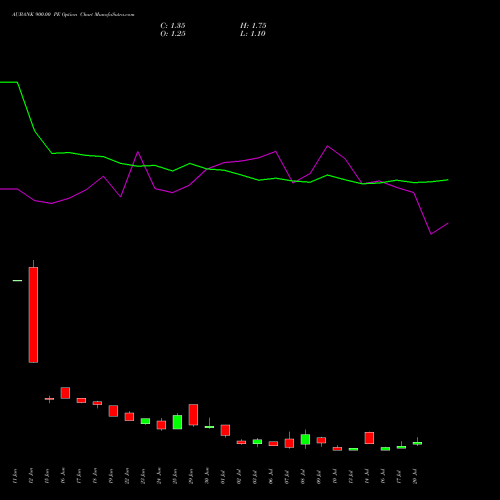Image resolution: width=500 pixels, height=500 pixels.
Task: Click the tall red candlestick on 12 Jun
Action: (x=33, y=315)
